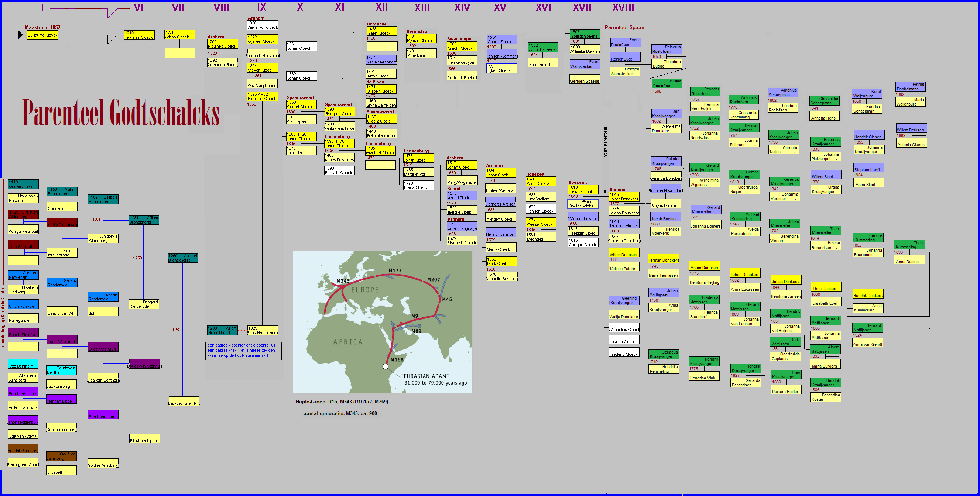This screenshot has height=496, width=980.
Task: Click the Petrus Dobbelmann box
Action: [x=910, y=87]
